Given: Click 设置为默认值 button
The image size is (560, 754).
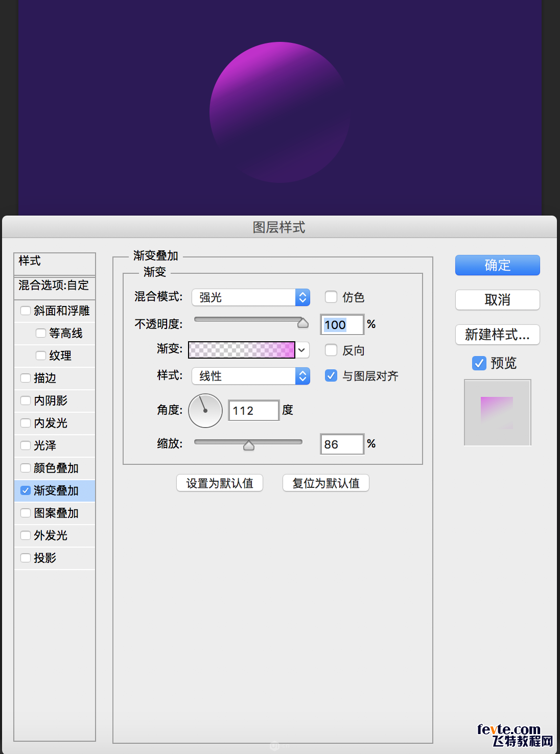Looking at the screenshot, I should (x=220, y=483).
